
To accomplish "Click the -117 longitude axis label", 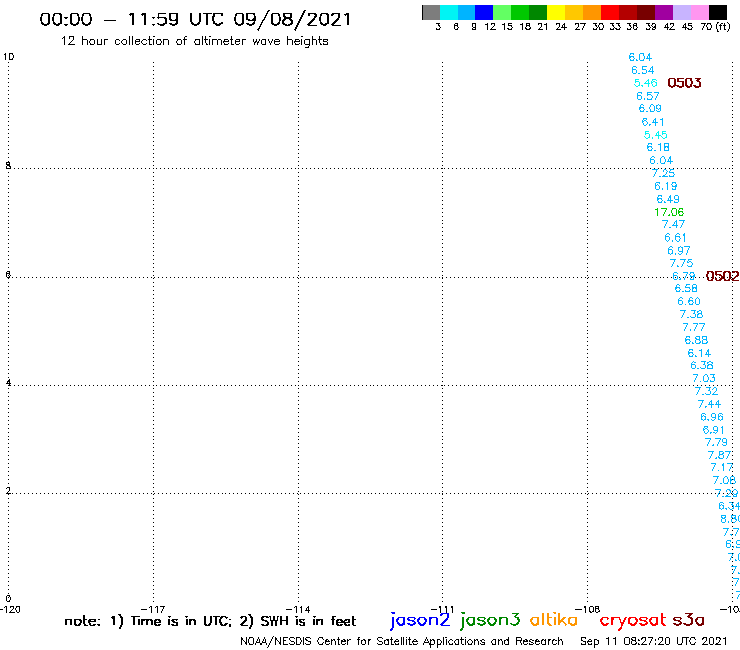I will (153, 609).
